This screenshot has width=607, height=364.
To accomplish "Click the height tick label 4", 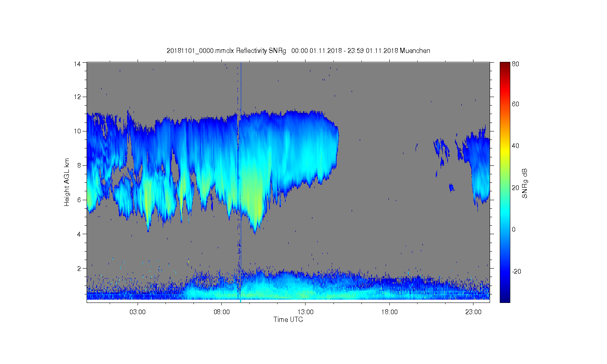I will point(79,234).
